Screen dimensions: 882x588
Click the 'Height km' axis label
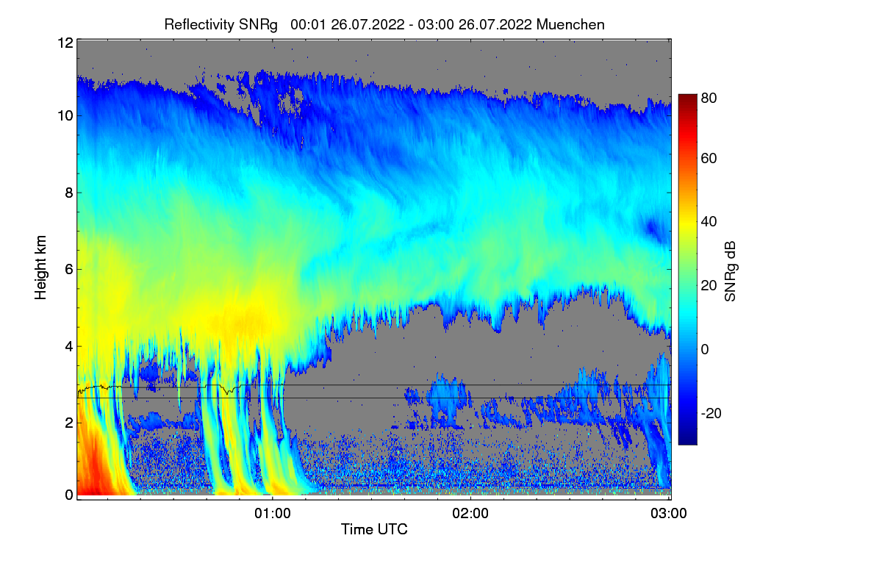pos(41,267)
